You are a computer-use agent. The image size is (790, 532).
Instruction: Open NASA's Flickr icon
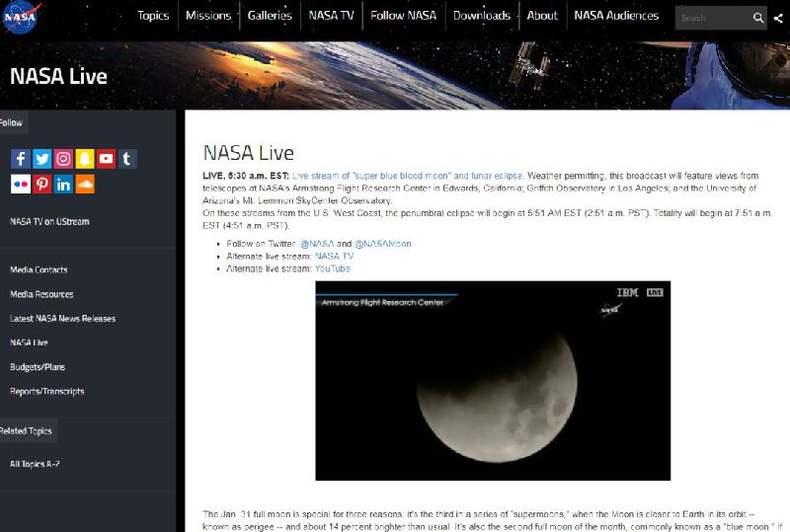click(x=21, y=184)
